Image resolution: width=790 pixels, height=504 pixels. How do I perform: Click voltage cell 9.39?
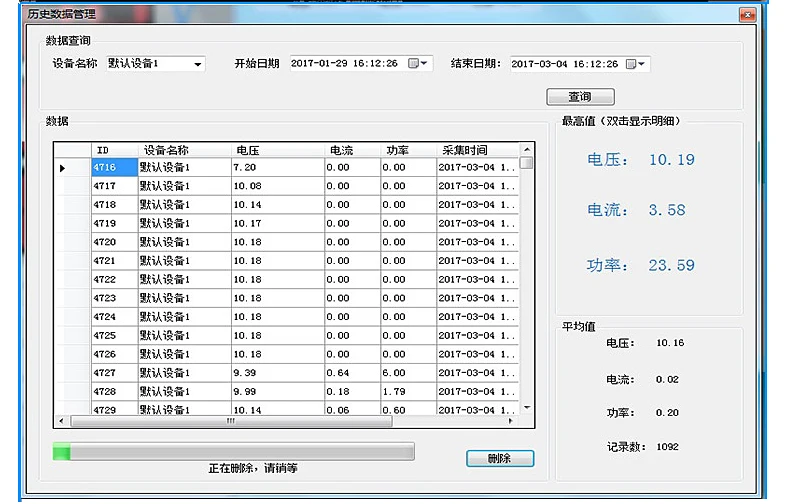click(278, 372)
